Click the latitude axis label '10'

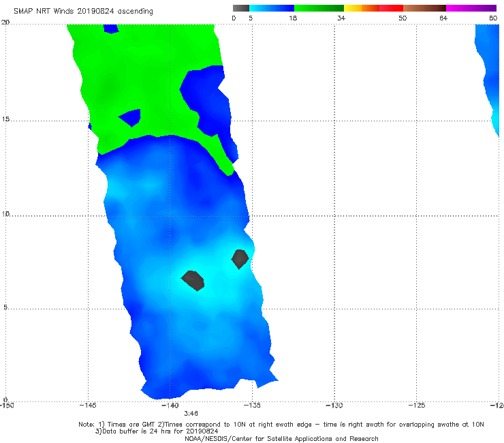point(5,213)
